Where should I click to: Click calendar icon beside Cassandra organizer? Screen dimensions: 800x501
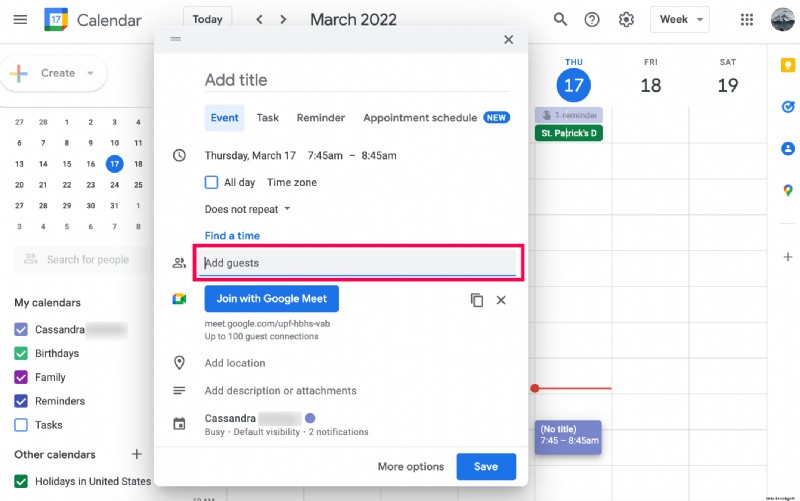pos(179,423)
